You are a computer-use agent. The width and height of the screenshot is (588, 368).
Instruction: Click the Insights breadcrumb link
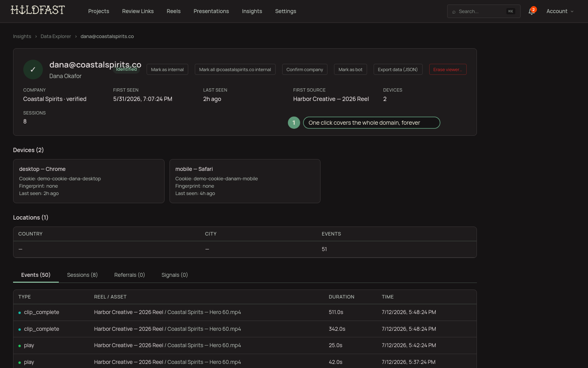click(22, 36)
